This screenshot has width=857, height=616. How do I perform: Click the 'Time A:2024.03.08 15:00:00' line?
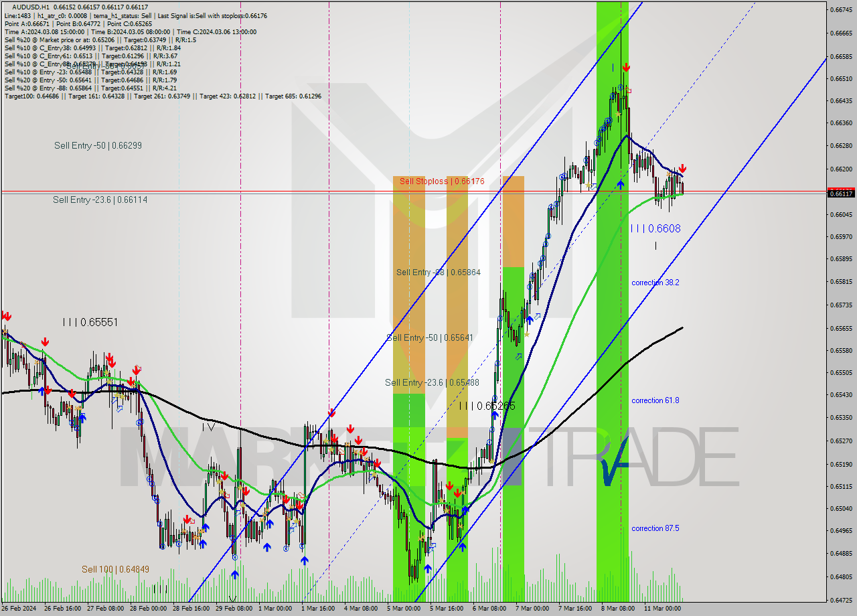point(130,31)
